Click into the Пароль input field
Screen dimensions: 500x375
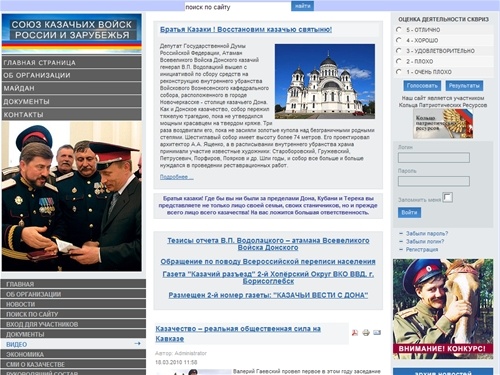click(x=434, y=181)
